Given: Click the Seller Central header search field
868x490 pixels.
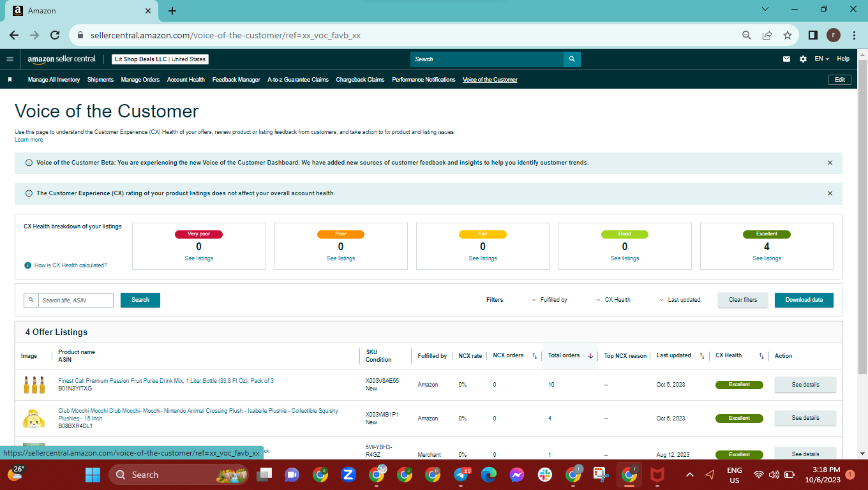Looking at the screenshot, I should [487, 59].
